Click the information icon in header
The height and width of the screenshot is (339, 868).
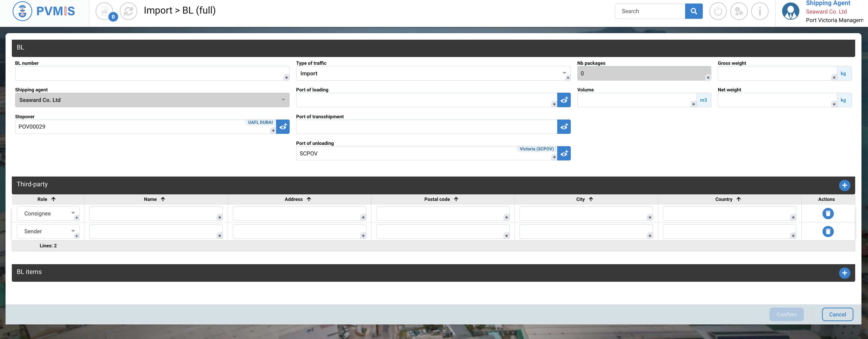click(759, 11)
